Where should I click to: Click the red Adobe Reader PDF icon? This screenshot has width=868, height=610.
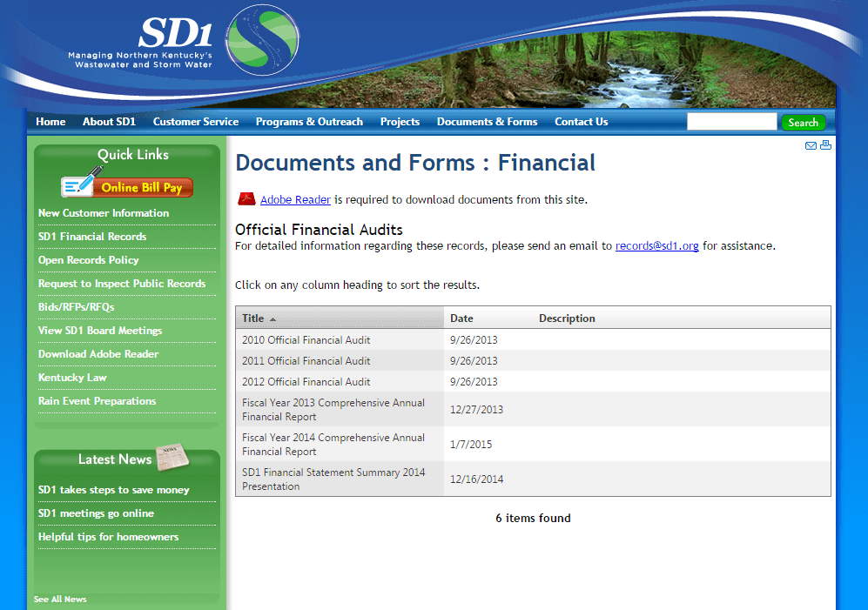246,199
